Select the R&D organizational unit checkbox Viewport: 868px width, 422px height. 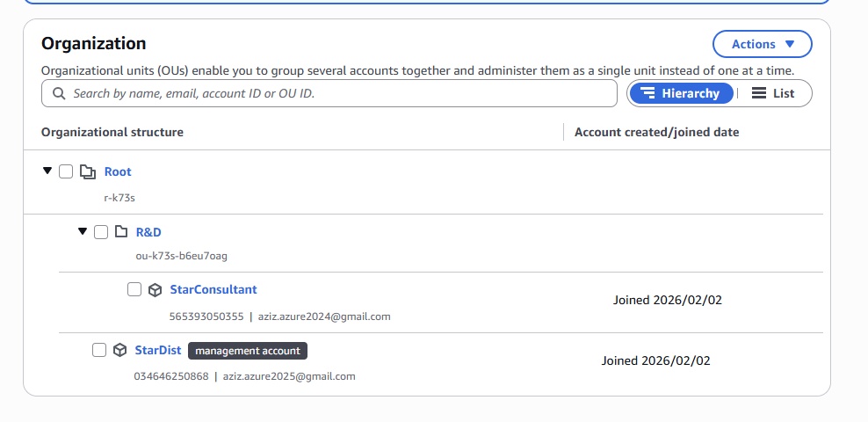coord(101,232)
